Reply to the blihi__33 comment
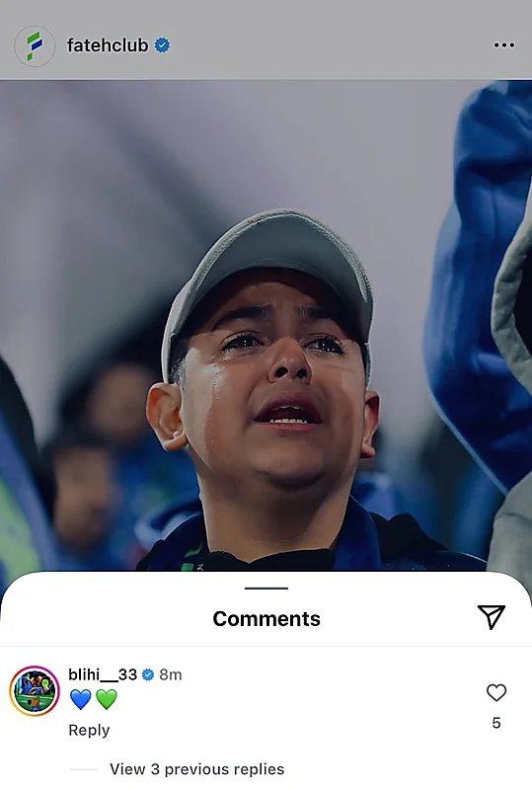This screenshot has width=532, height=790. [x=89, y=730]
